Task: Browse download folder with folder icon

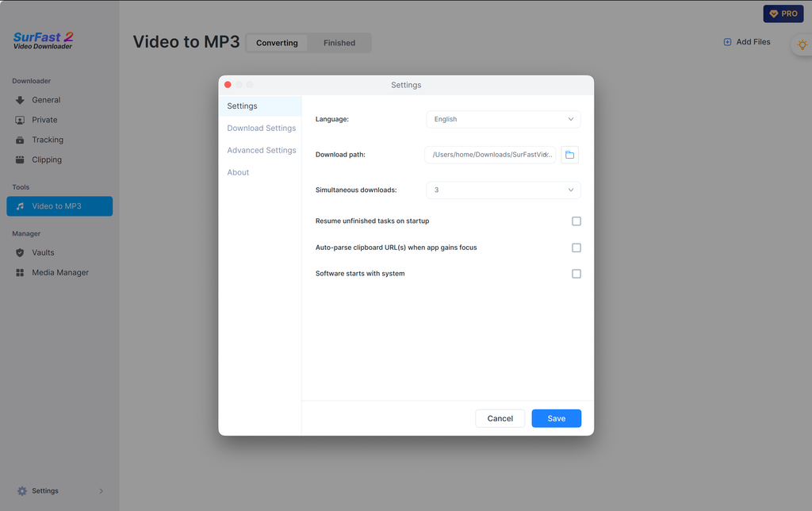Action: click(x=569, y=155)
